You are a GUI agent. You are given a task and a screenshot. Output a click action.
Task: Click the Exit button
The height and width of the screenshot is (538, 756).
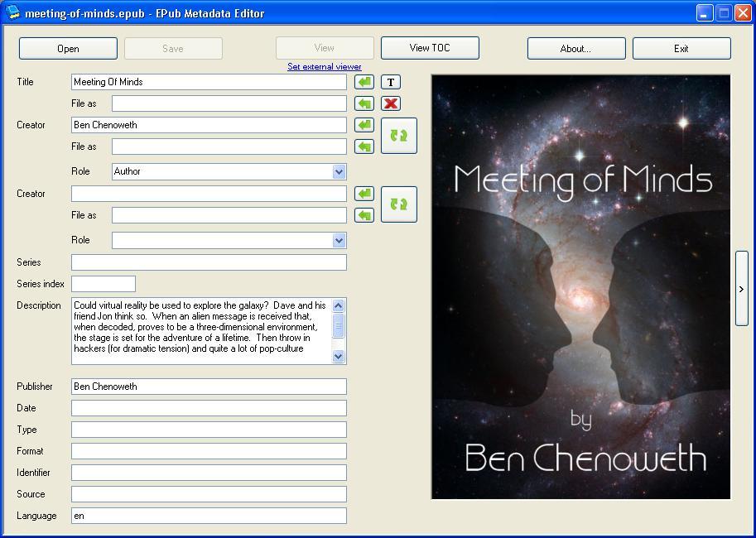point(681,48)
